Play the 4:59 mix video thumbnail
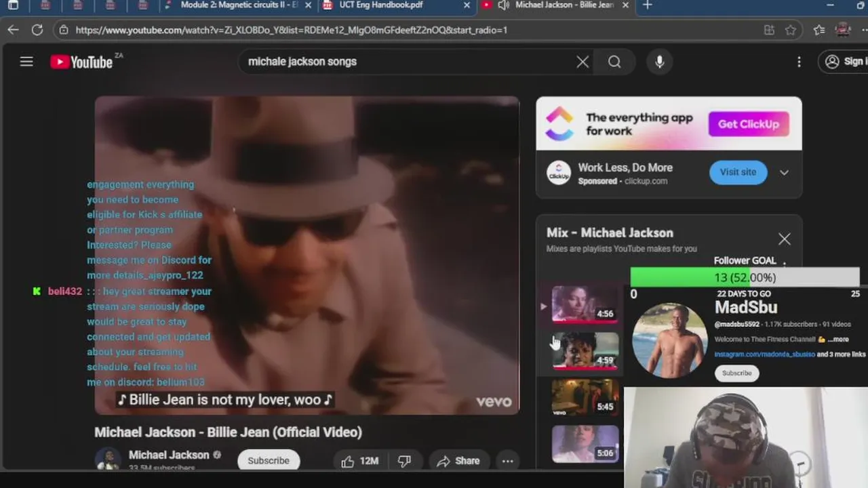The image size is (868, 488). click(x=585, y=350)
